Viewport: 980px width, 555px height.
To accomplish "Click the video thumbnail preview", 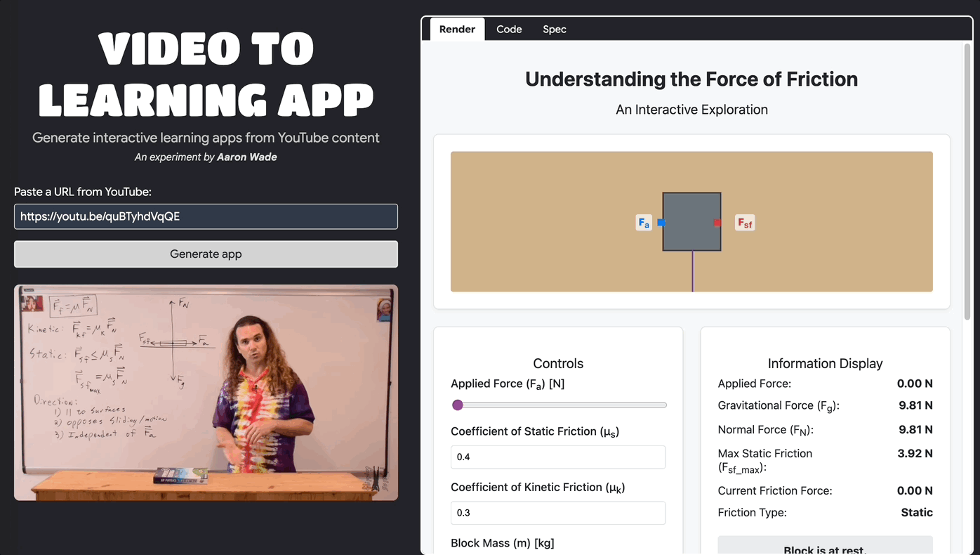I will coord(206,392).
